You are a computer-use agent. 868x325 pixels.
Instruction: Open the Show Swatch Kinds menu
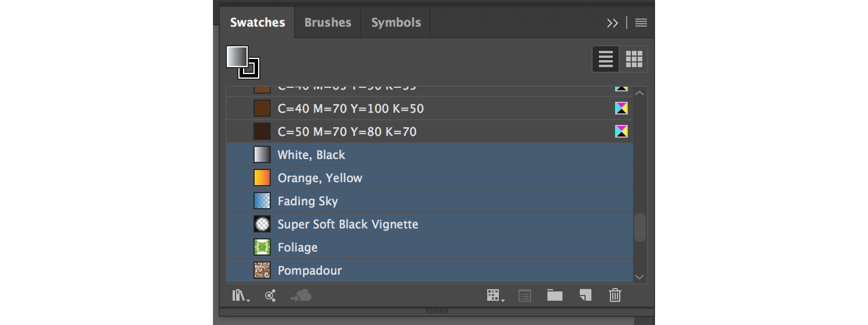(x=495, y=296)
